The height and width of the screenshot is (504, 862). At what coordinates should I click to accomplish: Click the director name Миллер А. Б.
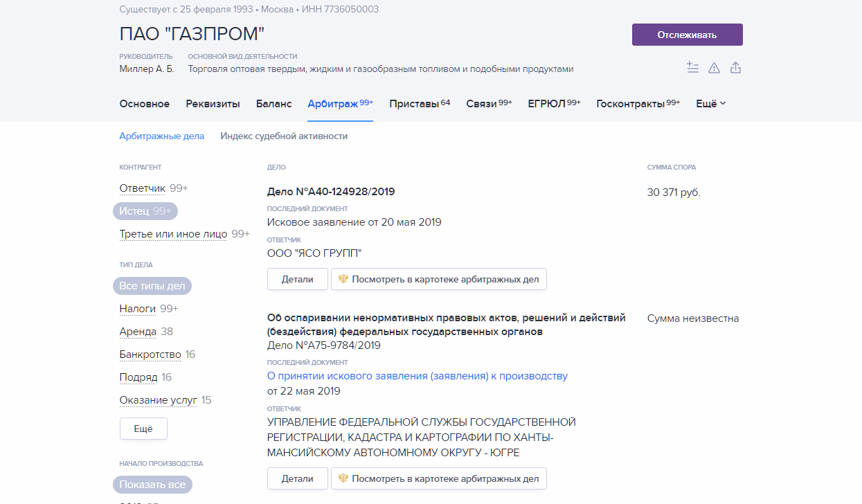[147, 69]
